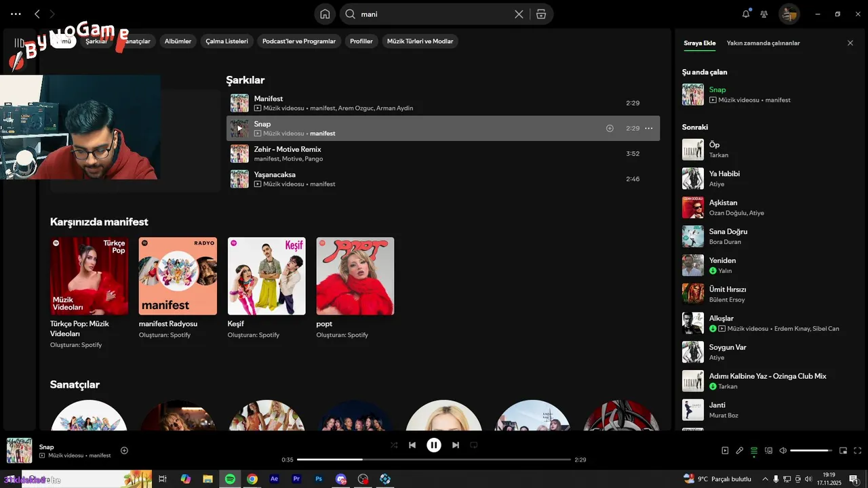Select the Çalma Listeleri filter chip
Image resolution: width=868 pixels, height=488 pixels.
pyautogui.click(x=227, y=41)
